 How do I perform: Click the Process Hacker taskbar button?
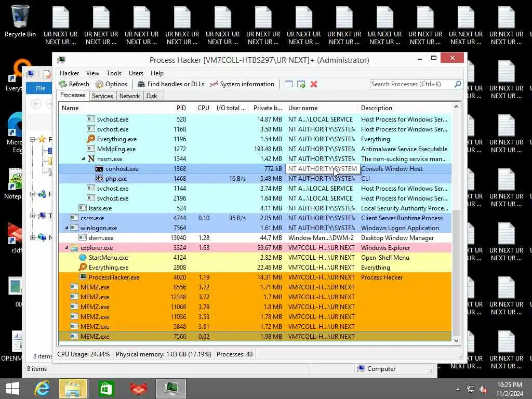pyautogui.click(x=171, y=389)
